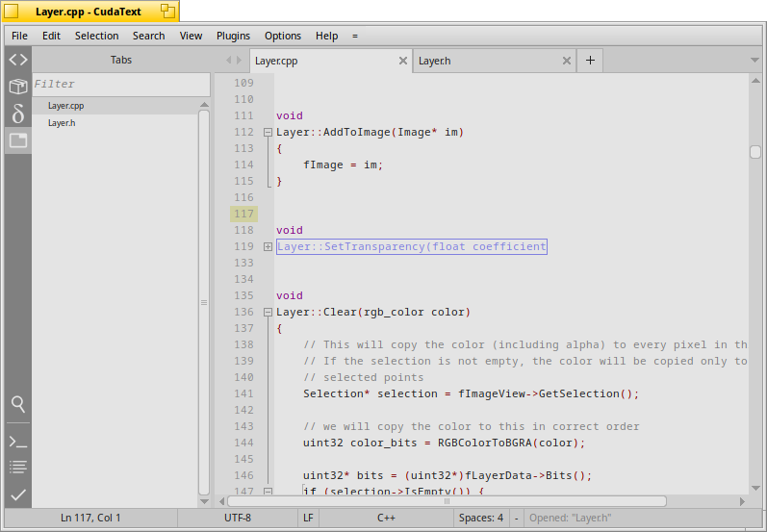Viewport: 767px width, 532px height.
Task: Click horizontal scrollbar right arrow
Action: (743, 501)
